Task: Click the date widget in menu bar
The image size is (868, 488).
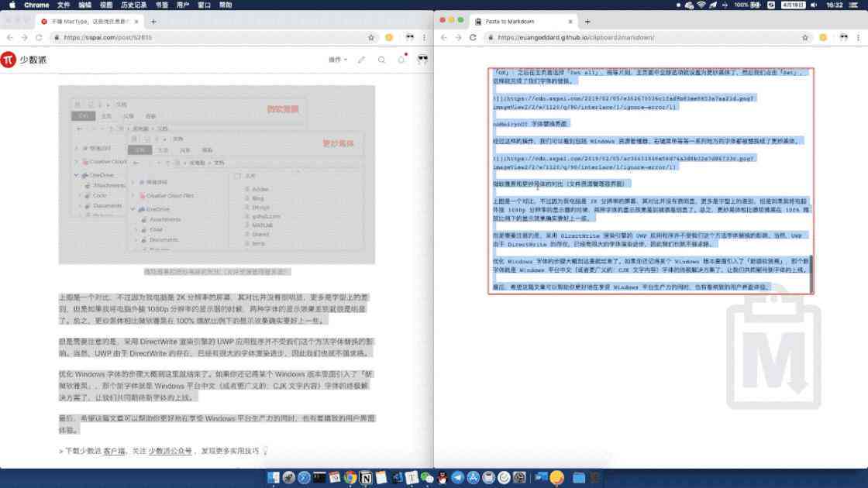Action: click(793, 5)
